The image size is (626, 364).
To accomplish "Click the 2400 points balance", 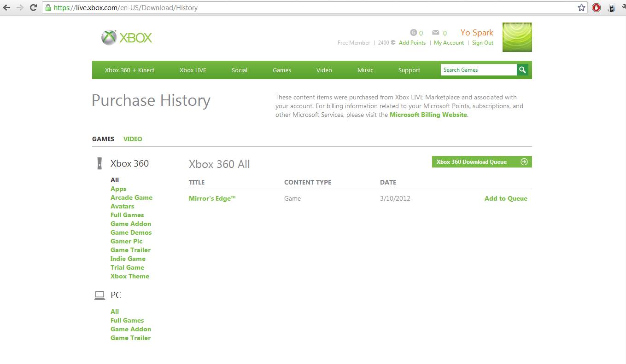I will point(386,43).
